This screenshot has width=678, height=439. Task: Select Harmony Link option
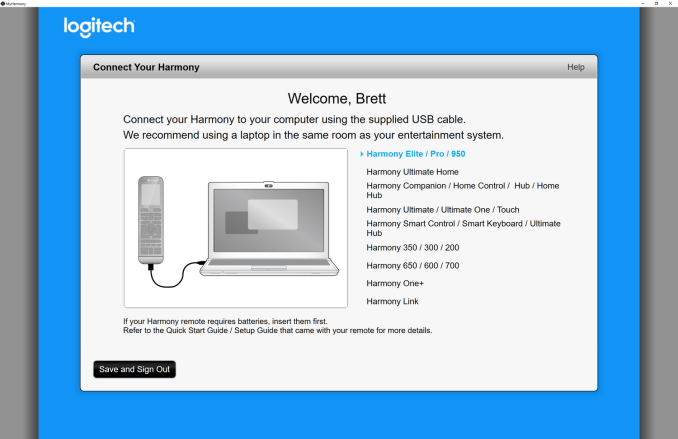pos(392,301)
